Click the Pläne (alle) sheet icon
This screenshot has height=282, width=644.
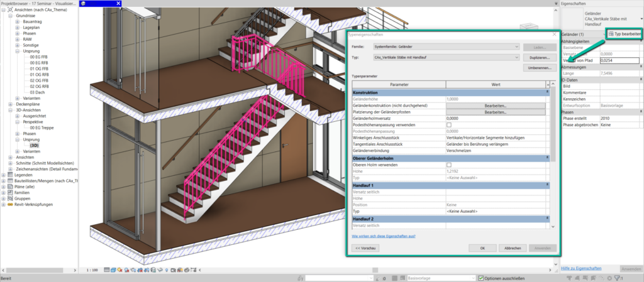coord(11,187)
